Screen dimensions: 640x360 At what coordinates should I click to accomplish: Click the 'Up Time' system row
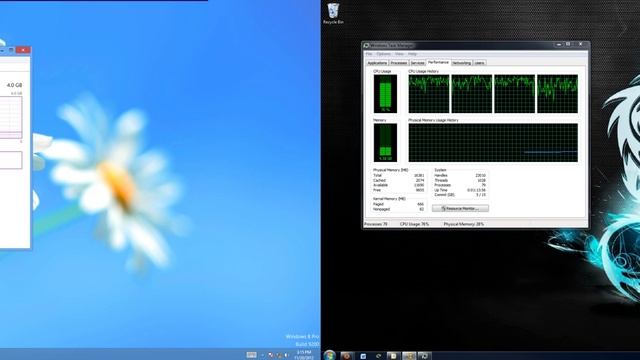(x=460, y=190)
